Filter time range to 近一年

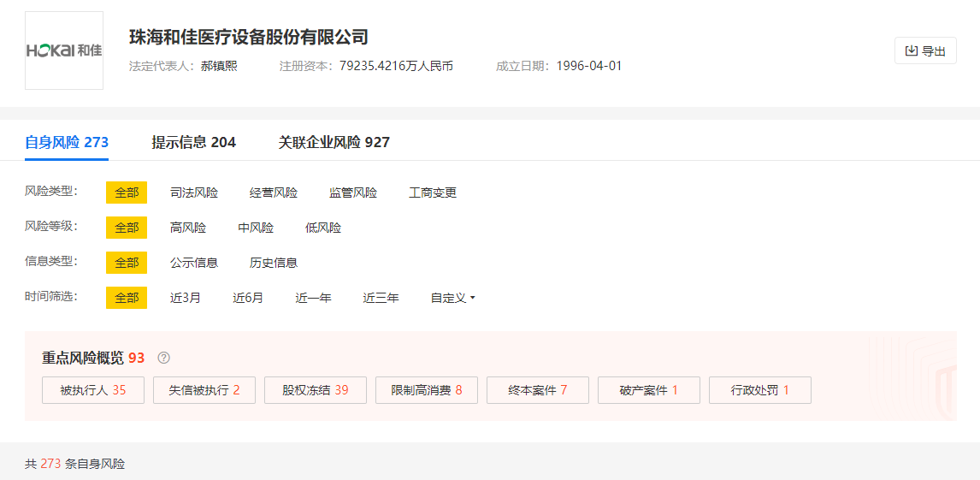click(x=313, y=298)
